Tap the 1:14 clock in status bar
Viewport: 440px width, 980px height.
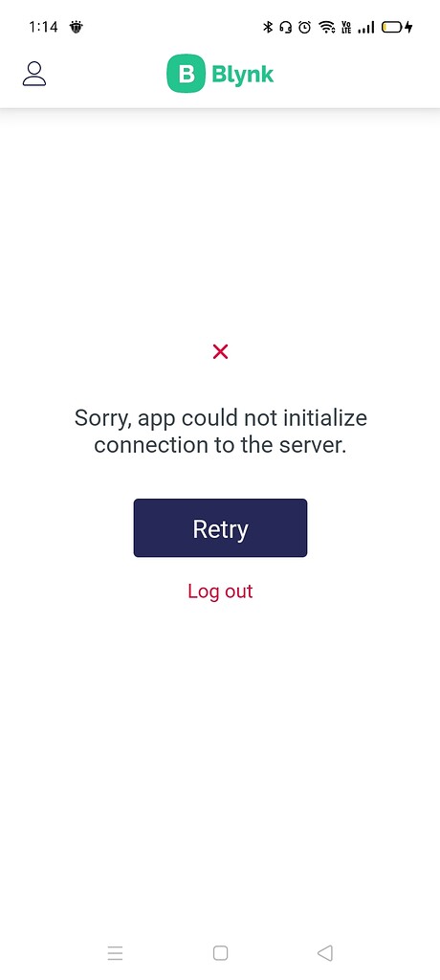(x=43, y=27)
